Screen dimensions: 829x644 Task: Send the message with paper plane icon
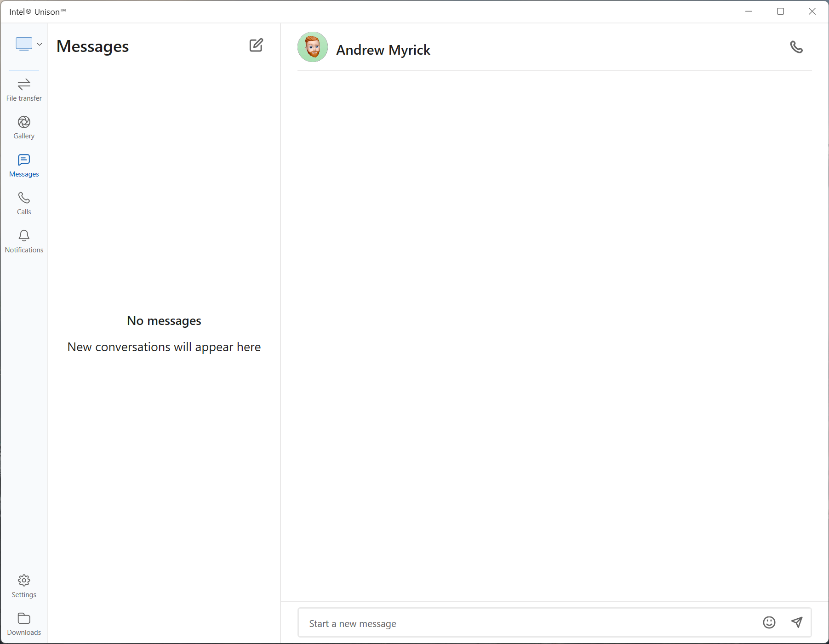click(797, 622)
